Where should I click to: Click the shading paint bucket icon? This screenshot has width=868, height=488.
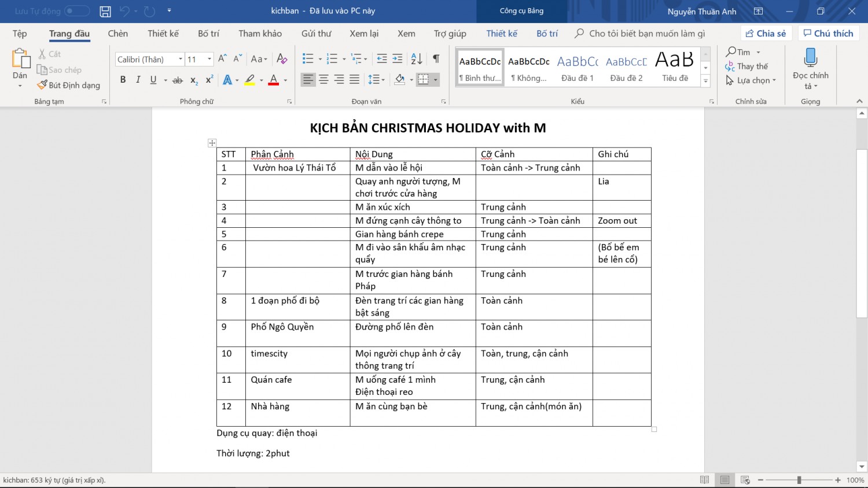coord(399,80)
